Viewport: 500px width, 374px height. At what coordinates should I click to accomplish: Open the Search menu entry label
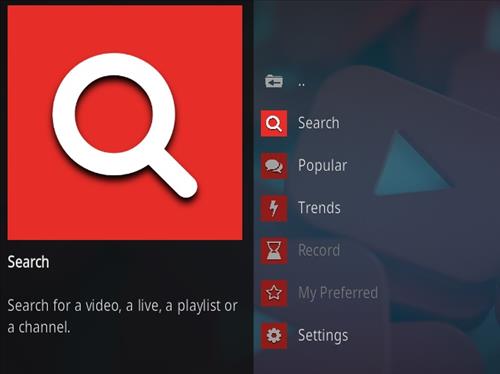click(319, 123)
